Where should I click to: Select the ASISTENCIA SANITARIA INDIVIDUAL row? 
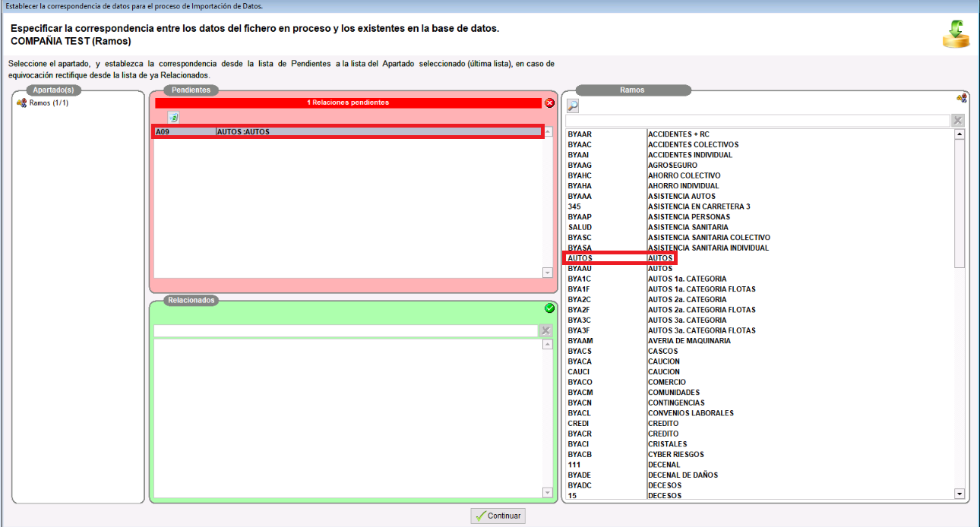pyautogui.click(x=760, y=248)
